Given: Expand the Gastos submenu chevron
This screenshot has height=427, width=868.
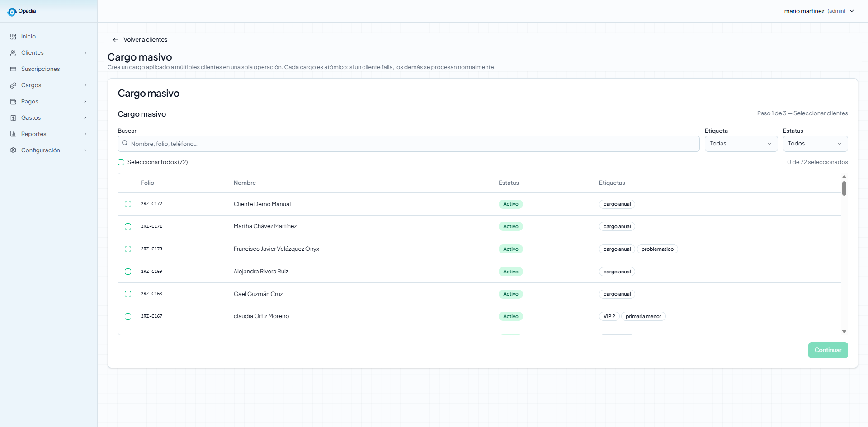Looking at the screenshot, I should 85,118.
